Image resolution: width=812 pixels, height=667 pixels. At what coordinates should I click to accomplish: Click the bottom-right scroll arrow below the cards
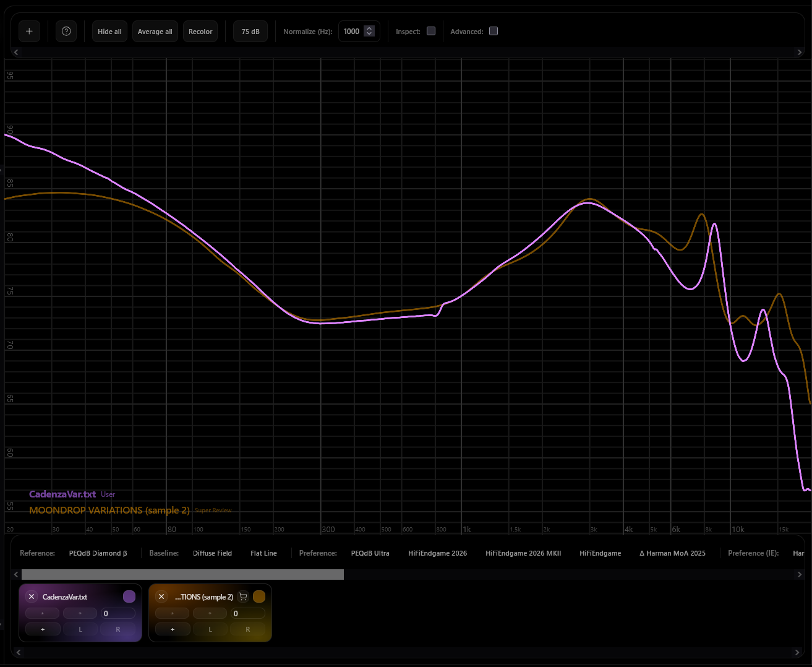(797, 652)
